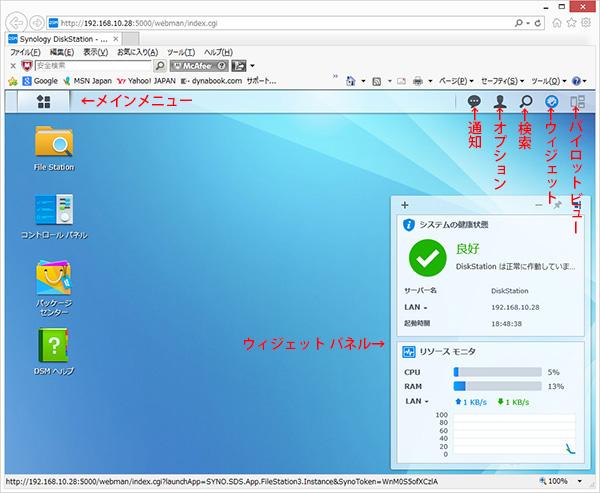Expand the home button dropdown arrow
Image resolution: width=600 pixels, height=493 pixels.
(x=363, y=81)
